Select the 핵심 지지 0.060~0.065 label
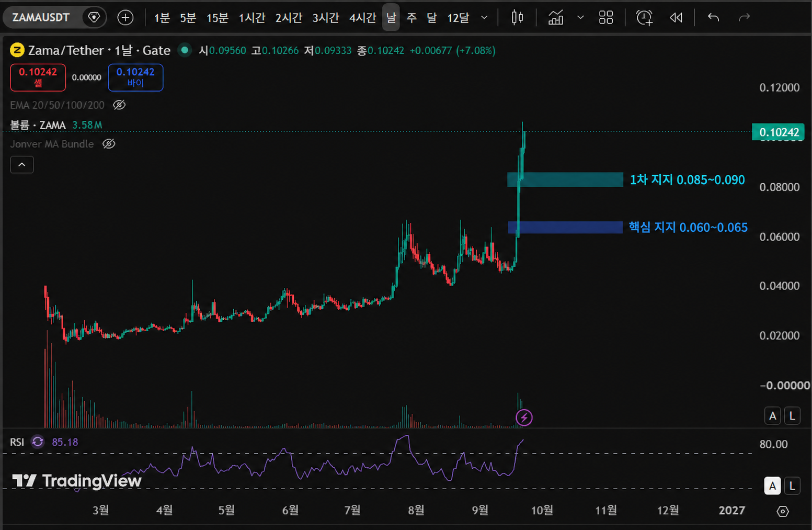Viewport: 812px width, 530px height. pos(688,227)
